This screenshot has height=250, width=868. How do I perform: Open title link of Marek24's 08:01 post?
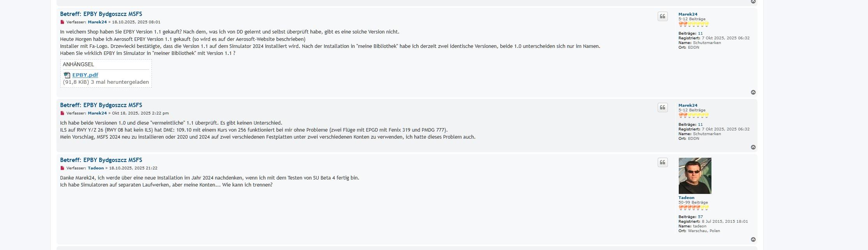coord(101,14)
